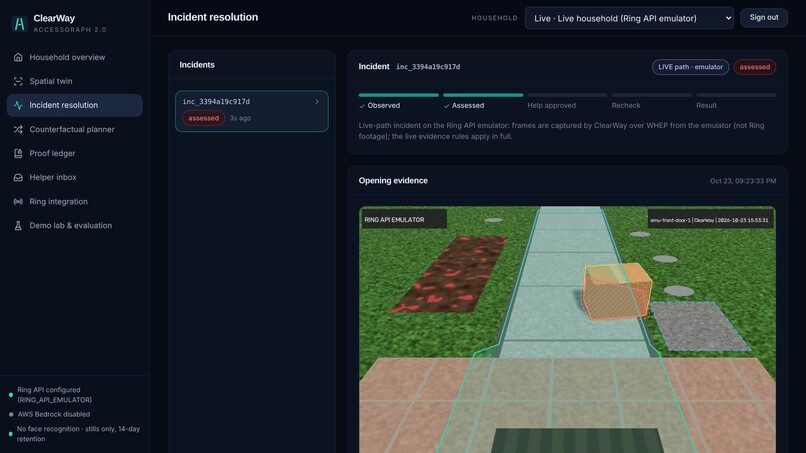Click the Assessed checkmark icon
Viewport: 806px width, 453px height.
tap(446, 106)
